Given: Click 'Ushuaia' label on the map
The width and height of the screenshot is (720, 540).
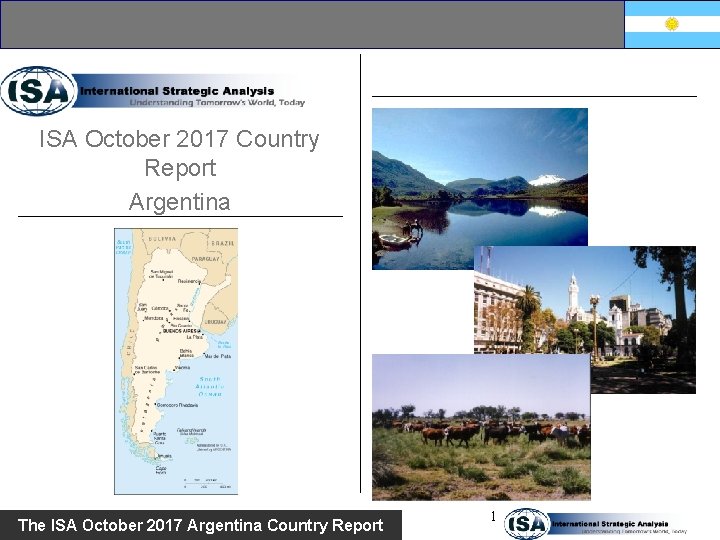Looking at the screenshot, I should [164, 456].
